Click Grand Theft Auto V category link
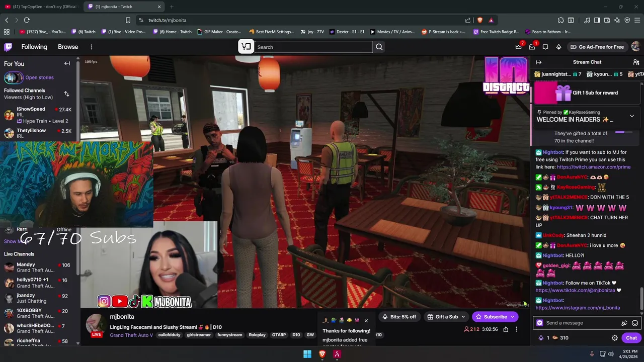The image size is (644, 362). (131, 335)
